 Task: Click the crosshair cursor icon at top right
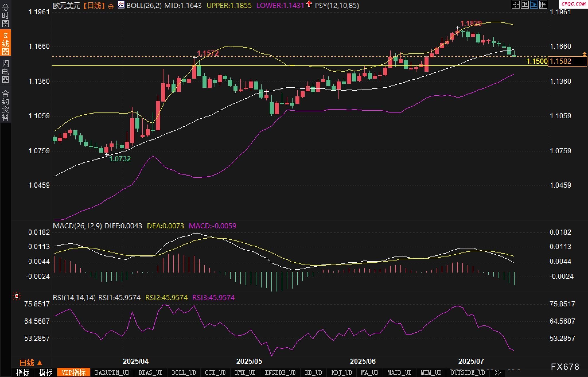point(515,5)
